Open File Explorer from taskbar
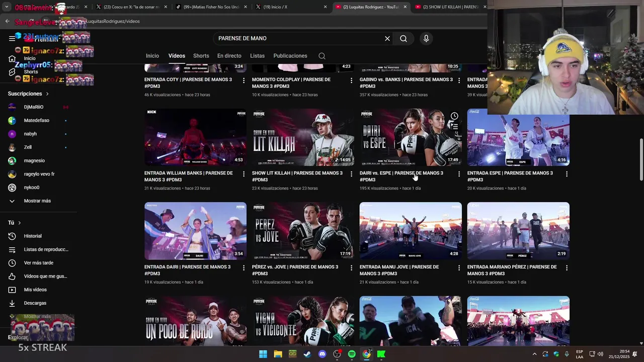This screenshot has width=644, height=362. click(278, 354)
